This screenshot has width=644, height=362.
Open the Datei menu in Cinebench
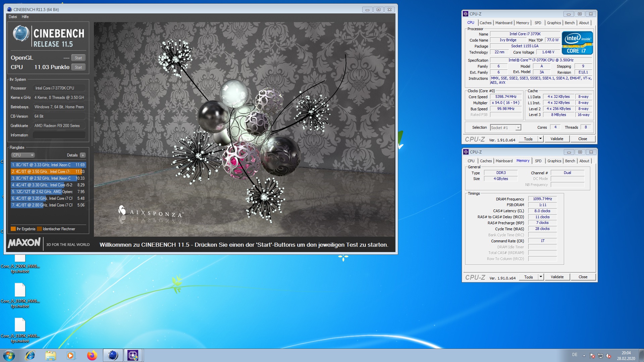click(x=13, y=17)
